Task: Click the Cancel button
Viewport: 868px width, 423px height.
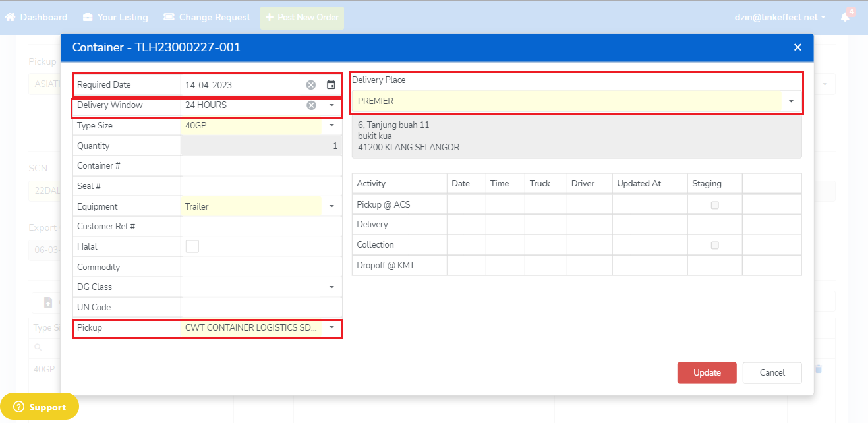Action: [x=772, y=372]
